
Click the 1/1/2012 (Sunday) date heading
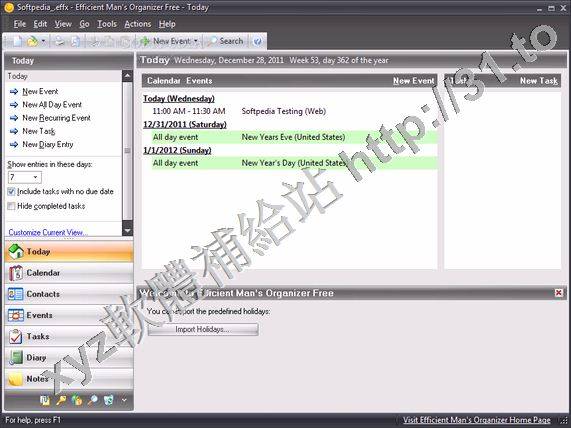point(177,150)
